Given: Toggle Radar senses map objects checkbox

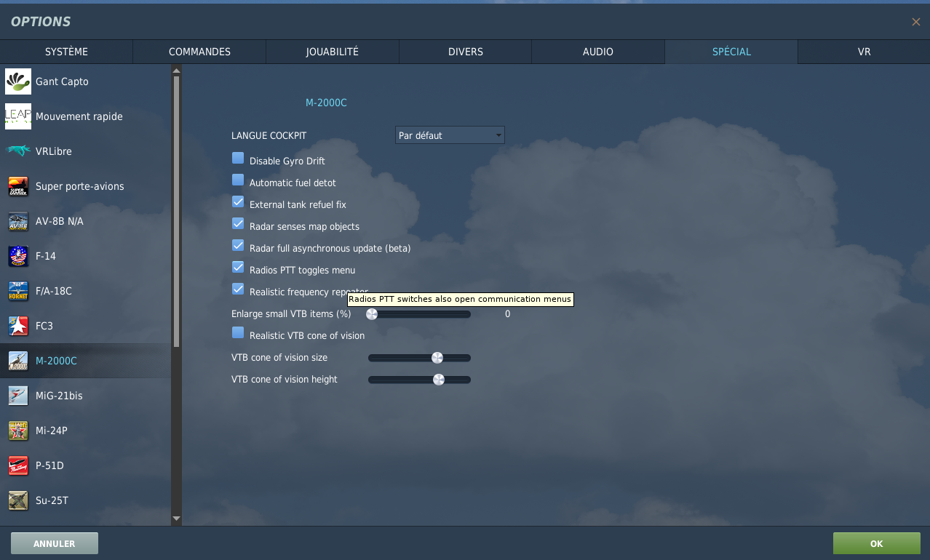Looking at the screenshot, I should [238, 224].
